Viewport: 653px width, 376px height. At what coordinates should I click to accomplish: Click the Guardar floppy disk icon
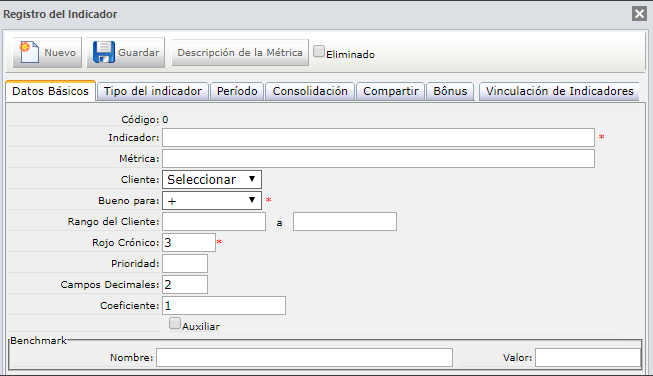pyautogui.click(x=104, y=52)
